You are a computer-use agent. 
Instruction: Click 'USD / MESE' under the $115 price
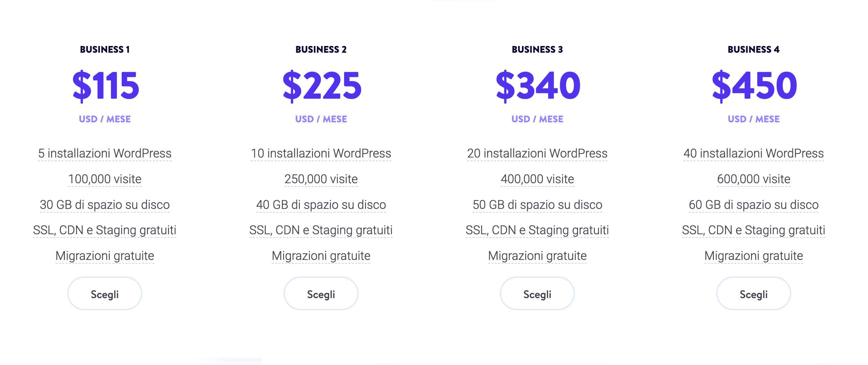coord(104,119)
